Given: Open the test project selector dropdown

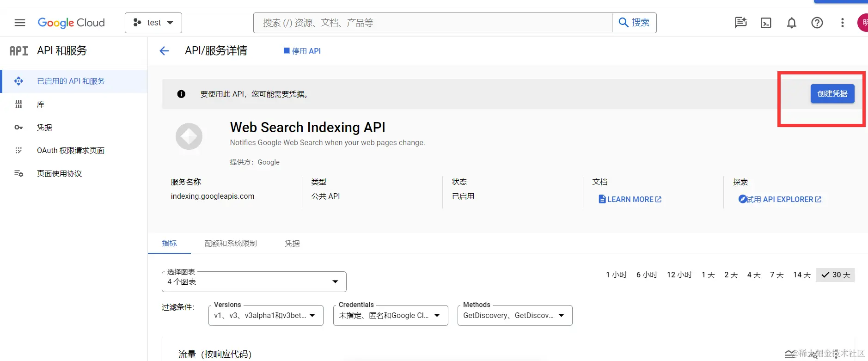Looking at the screenshot, I should [x=153, y=23].
